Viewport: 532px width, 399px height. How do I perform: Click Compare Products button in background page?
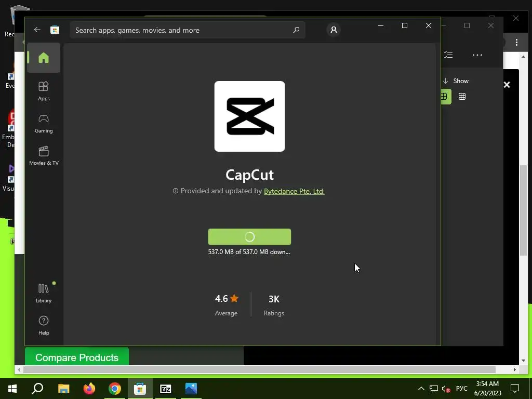(77, 357)
